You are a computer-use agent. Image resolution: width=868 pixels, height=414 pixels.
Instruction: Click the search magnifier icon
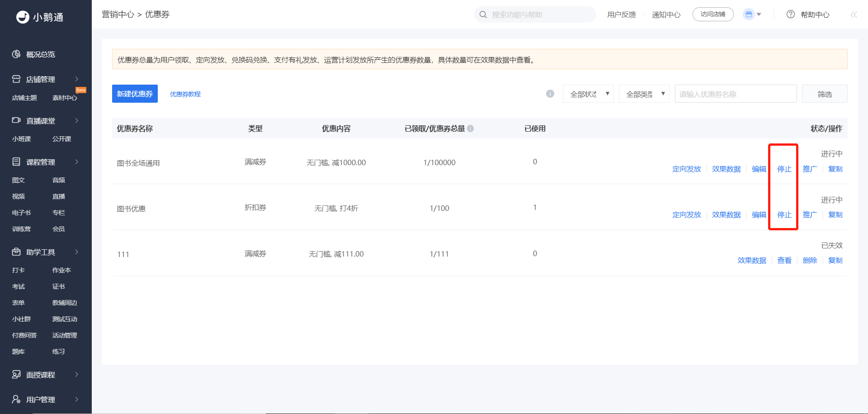tap(483, 14)
